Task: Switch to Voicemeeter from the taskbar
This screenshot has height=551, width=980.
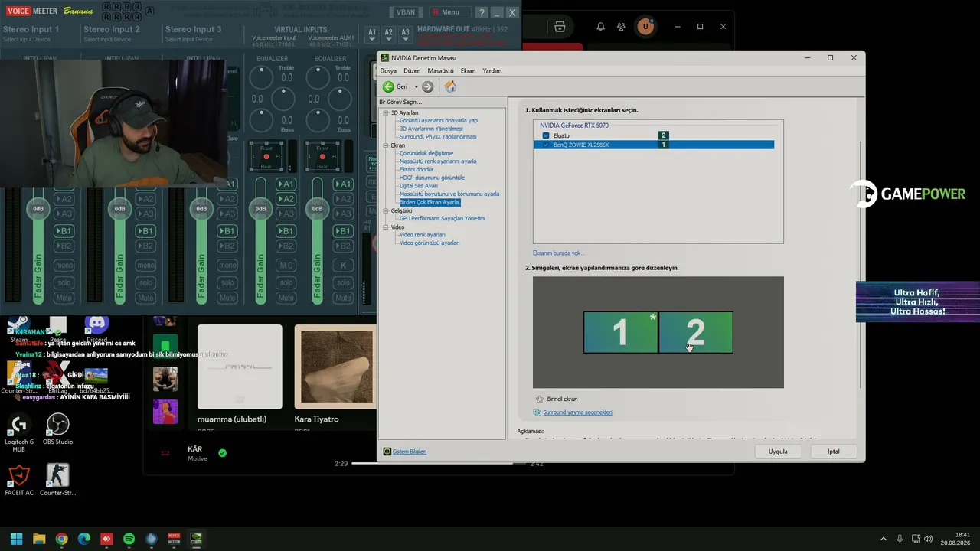Action: click(x=174, y=539)
